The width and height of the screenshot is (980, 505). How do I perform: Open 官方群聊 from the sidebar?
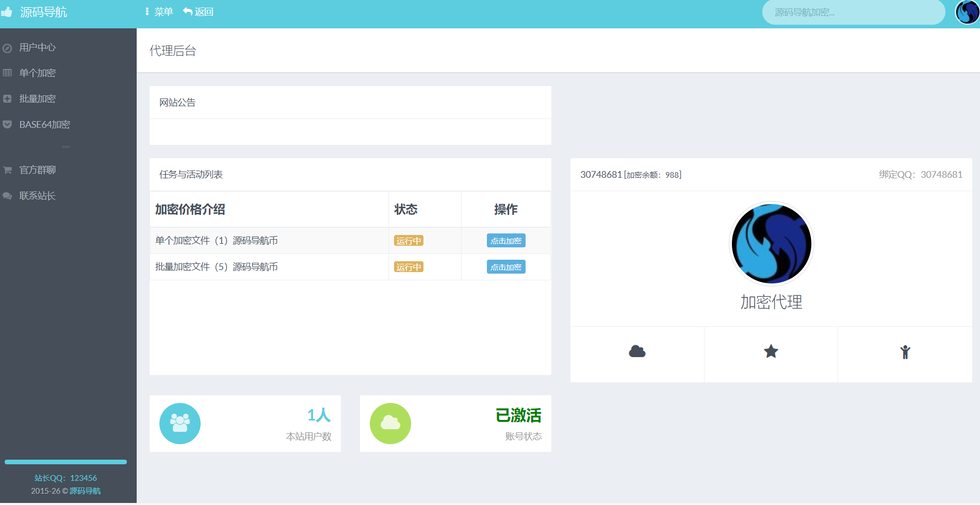tap(37, 170)
